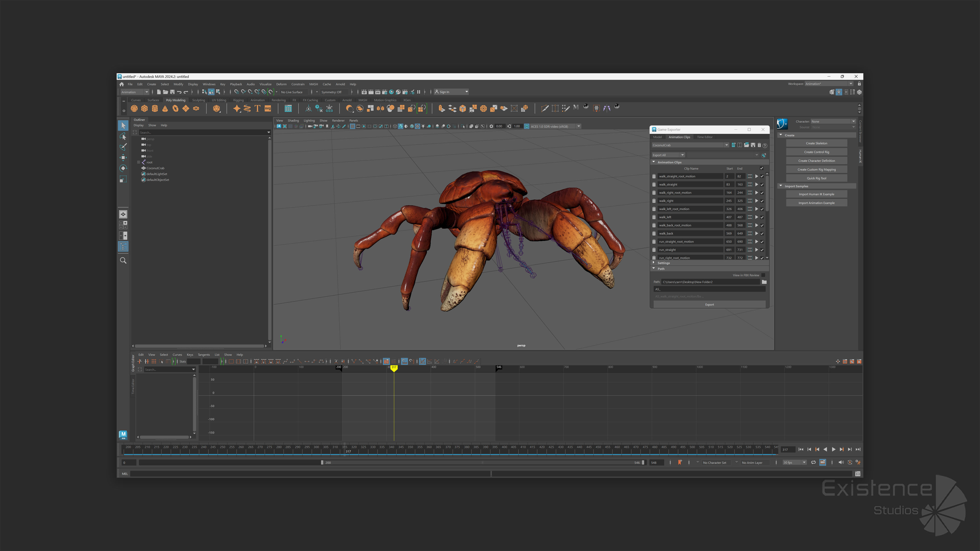Open the 30 fps frame rate dropdown
The width and height of the screenshot is (980, 551).
pyautogui.click(x=794, y=462)
